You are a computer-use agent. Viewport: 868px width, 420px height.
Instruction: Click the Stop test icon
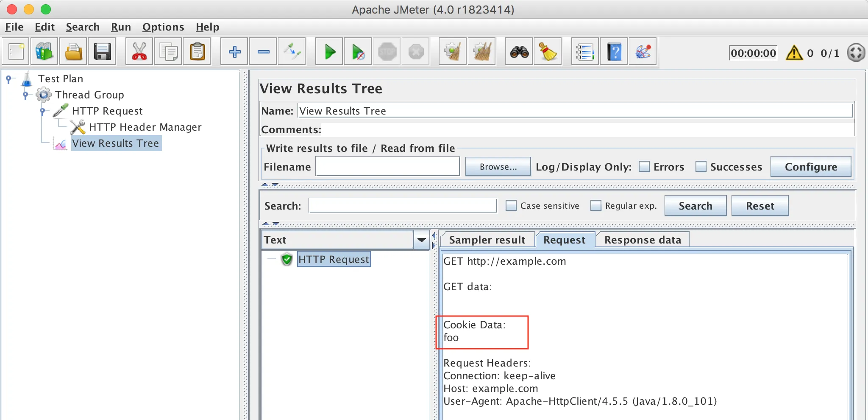coord(387,52)
